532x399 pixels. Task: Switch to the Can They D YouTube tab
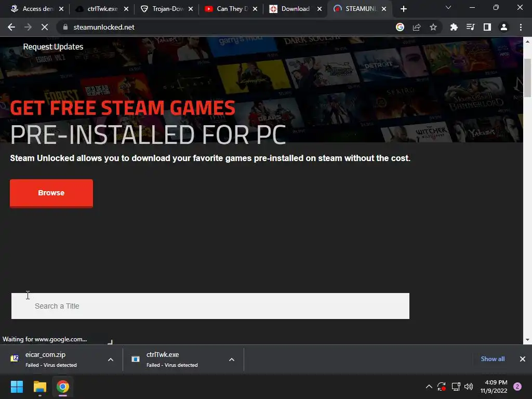tap(231, 9)
